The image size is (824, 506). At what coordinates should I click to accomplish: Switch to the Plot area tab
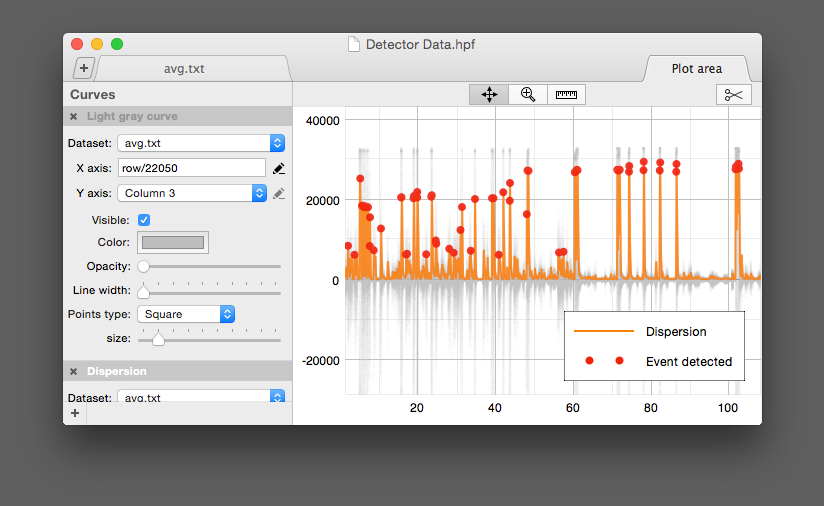[x=696, y=69]
